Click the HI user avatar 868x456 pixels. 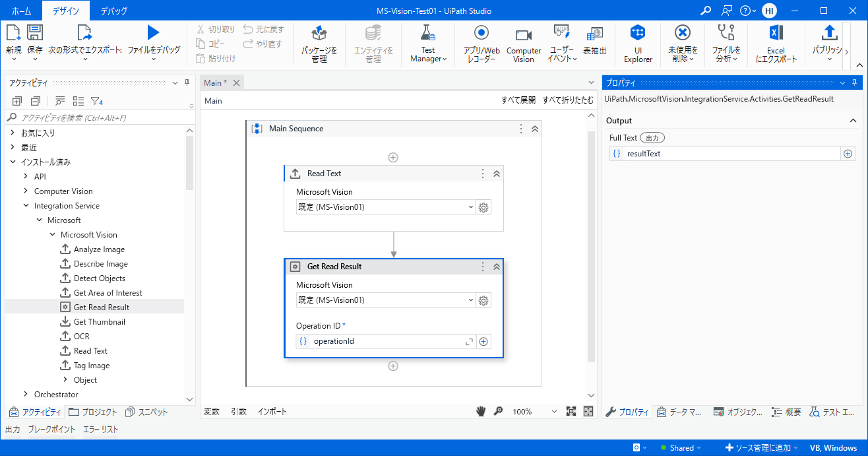[x=769, y=11]
